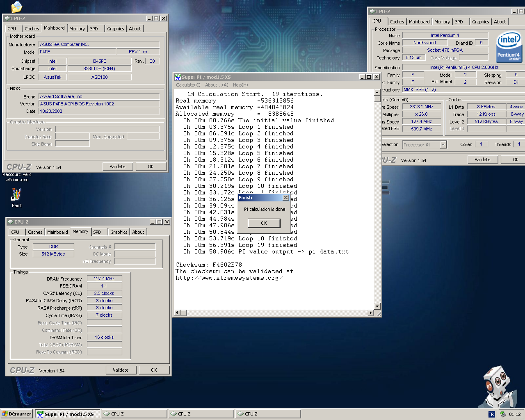Click Super PI vertical scrollbar up arrow
Viewport: 525px width, 420px height.
point(377,93)
